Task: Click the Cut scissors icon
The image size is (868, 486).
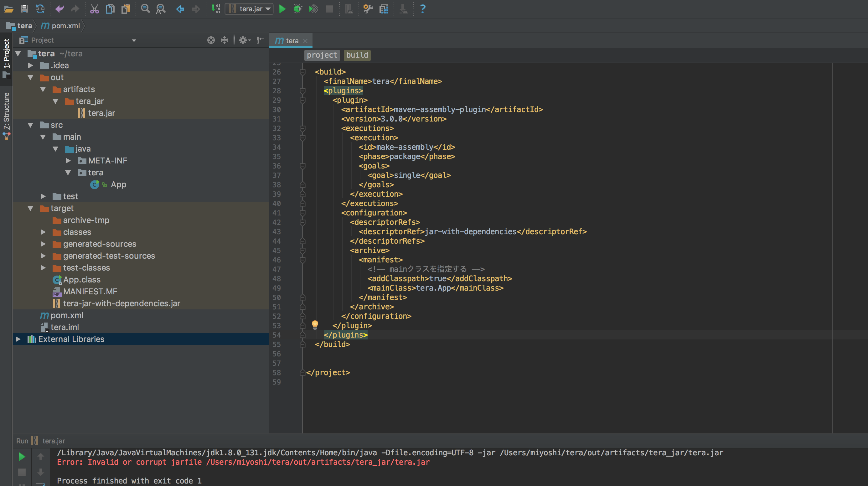Action: point(94,9)
